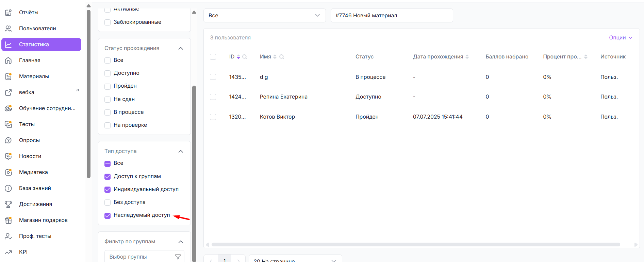Open the Опции dropdown menu

621,38
